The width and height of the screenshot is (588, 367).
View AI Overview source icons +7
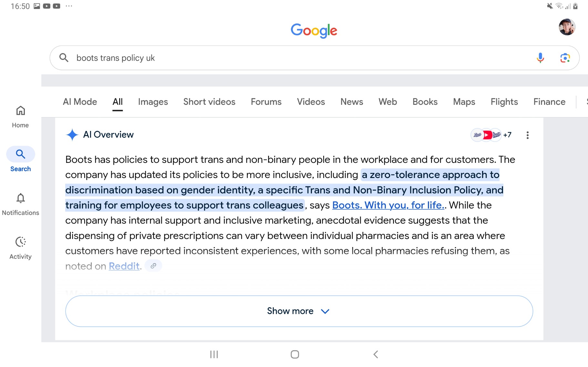[491, 135]
